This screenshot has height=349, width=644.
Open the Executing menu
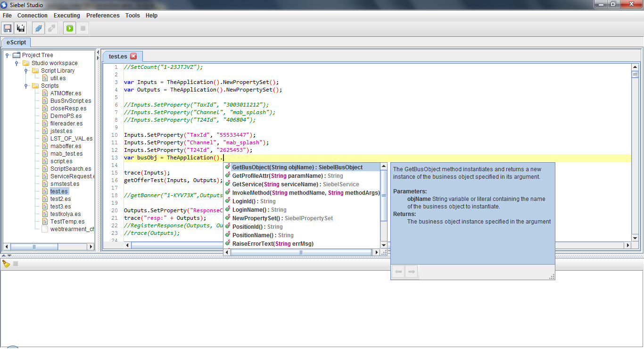(67, 16)
